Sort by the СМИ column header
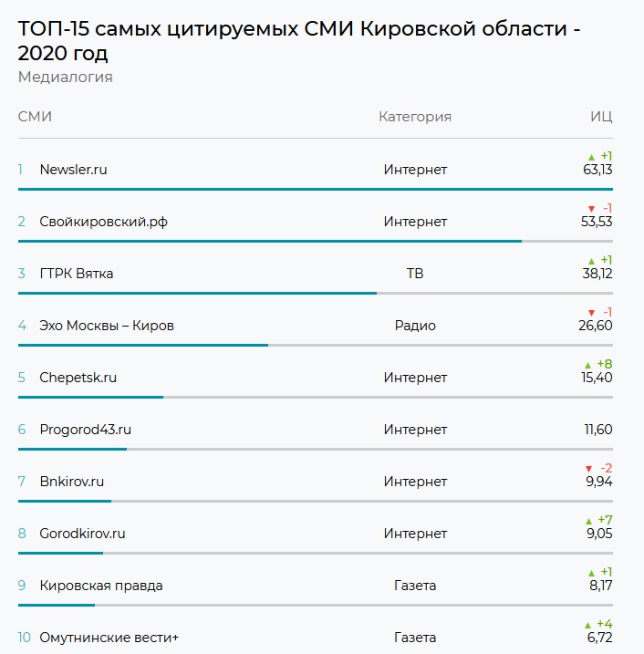 pyautogui.click(x=35, y=117)
